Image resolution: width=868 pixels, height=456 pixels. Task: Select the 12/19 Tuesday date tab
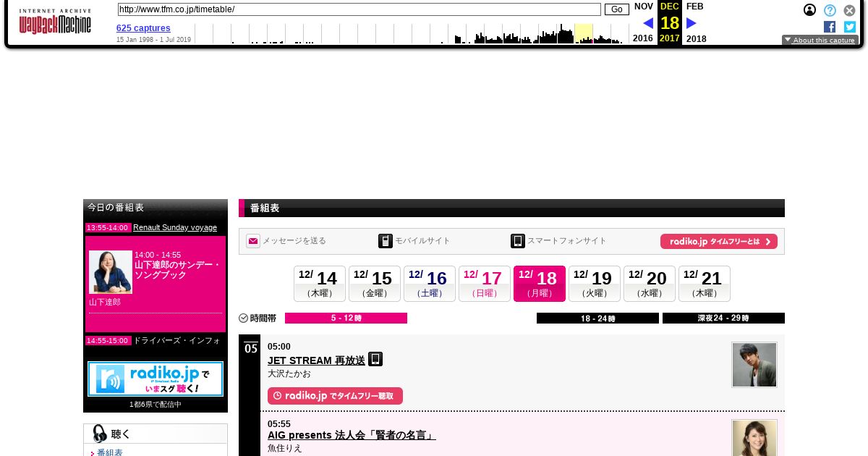tap(595, 284)
